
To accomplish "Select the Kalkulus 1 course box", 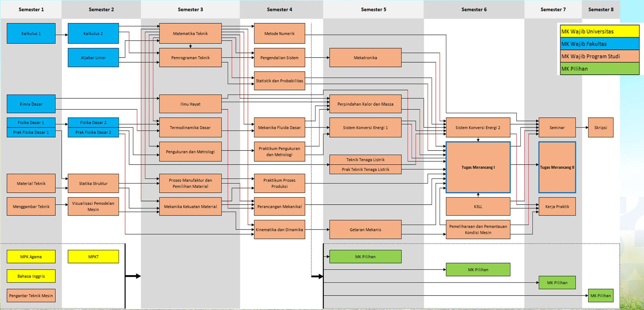I will click(31, 33).
